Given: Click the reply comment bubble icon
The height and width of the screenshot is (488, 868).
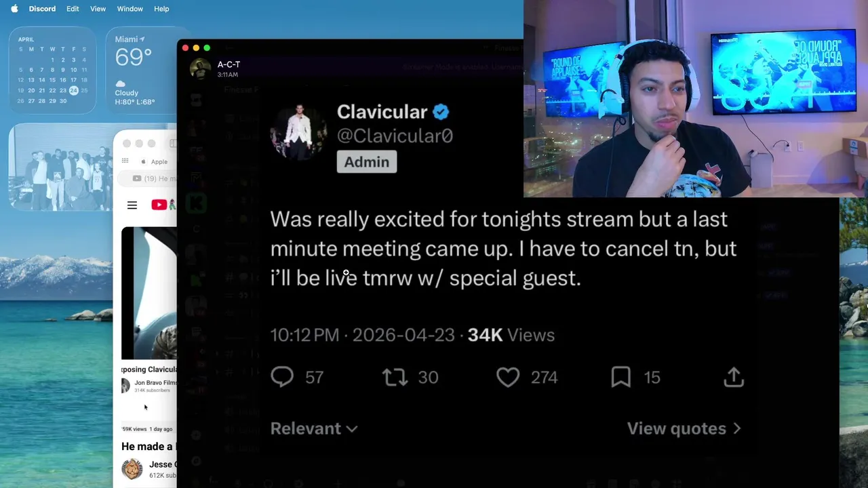Looking at the screenshot, I should (x=282, y=377).
